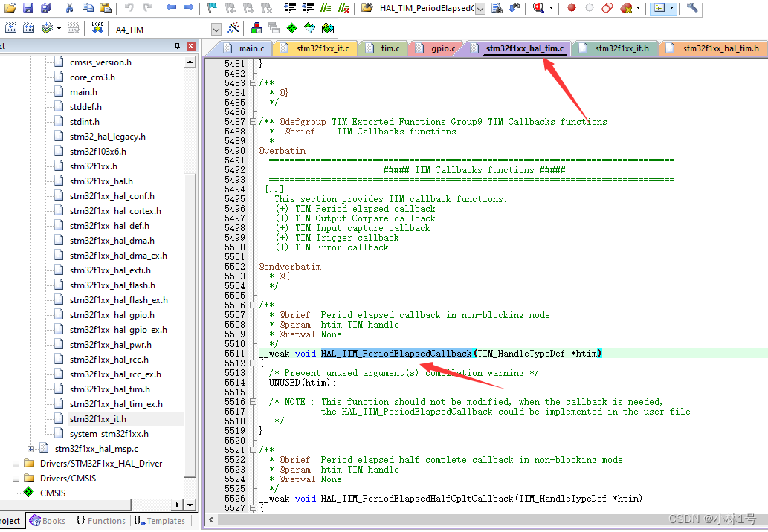Kill all breakpoints icon
The width and height of the screenshot is (768, 532).
[625, 8]
